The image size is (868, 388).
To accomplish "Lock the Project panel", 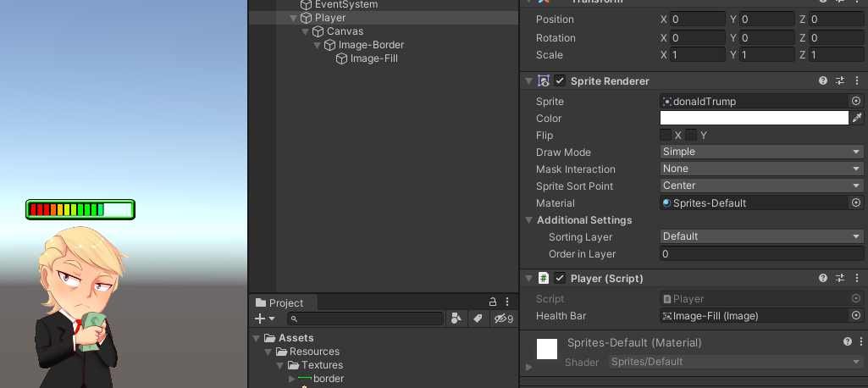I will (492, 302).
